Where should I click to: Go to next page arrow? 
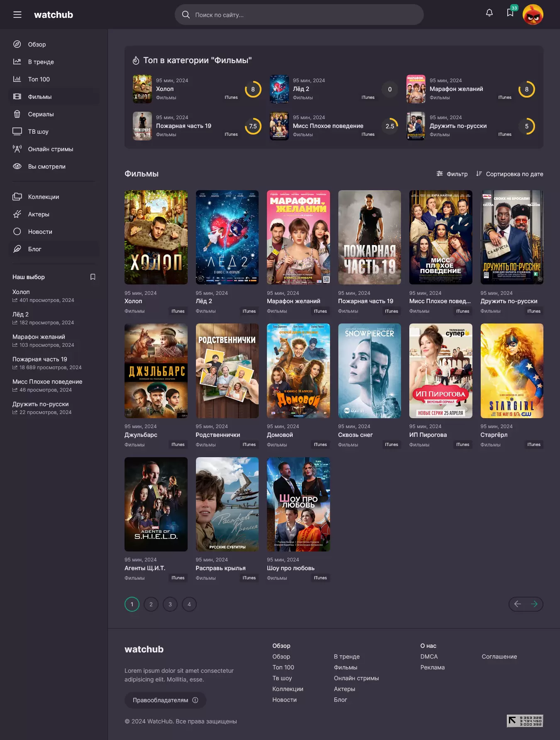(x=534, y=604)
